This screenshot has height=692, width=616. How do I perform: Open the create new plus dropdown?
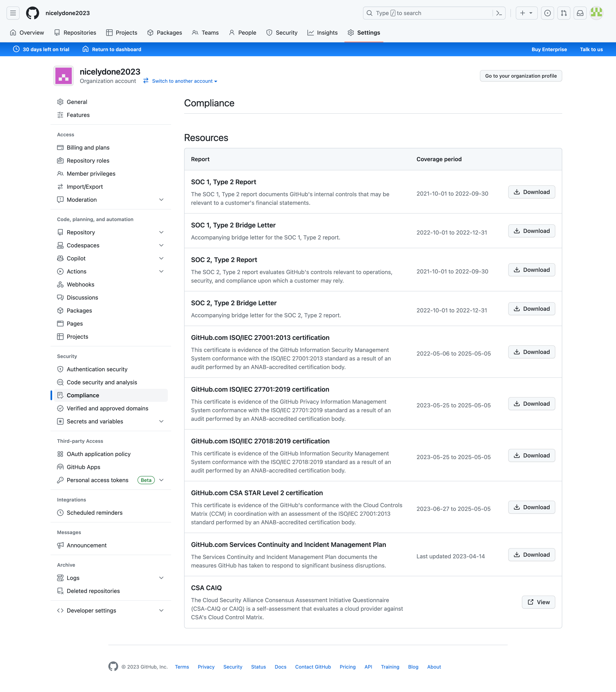point(526,13)
